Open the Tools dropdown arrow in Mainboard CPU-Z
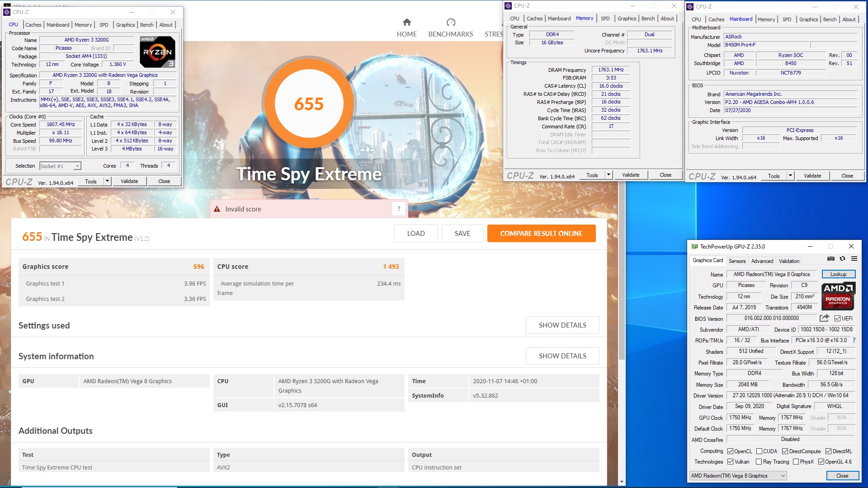868x488 pixels. coord(790,176)
